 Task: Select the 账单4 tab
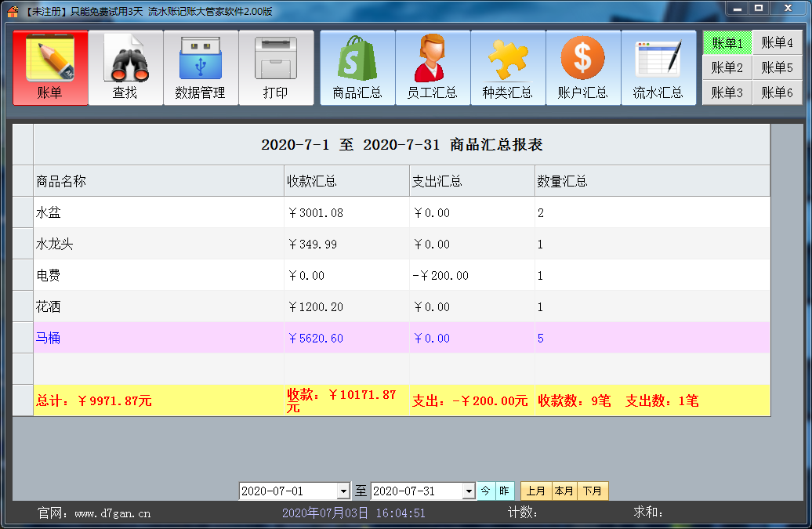tap(778, 43)
